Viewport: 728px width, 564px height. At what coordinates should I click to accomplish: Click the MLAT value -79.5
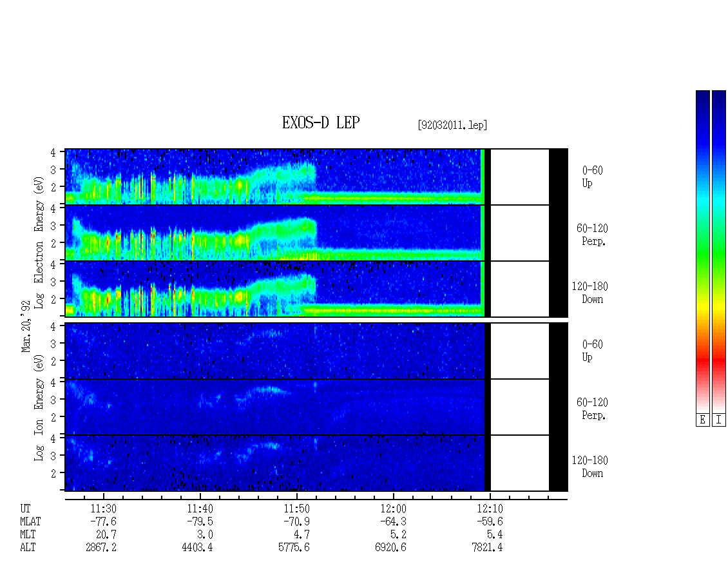tap(200, 521)
